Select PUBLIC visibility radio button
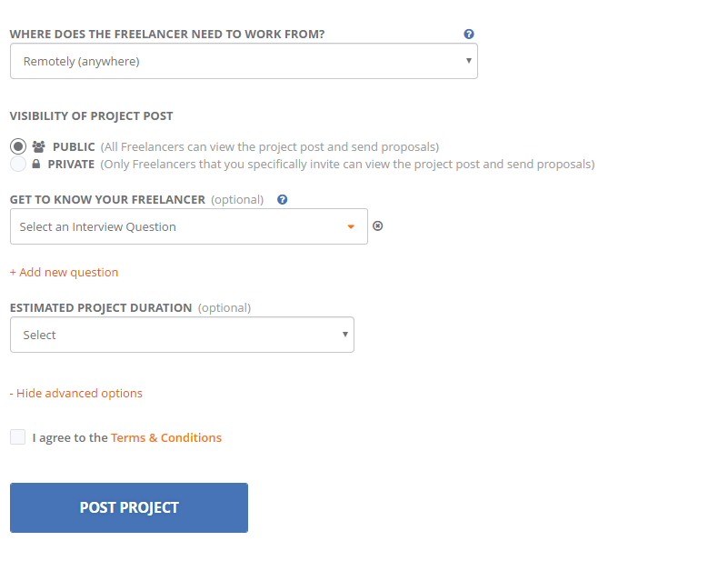Image resolution: width=728 pixels, height=561 pixels. click(18, 146)
